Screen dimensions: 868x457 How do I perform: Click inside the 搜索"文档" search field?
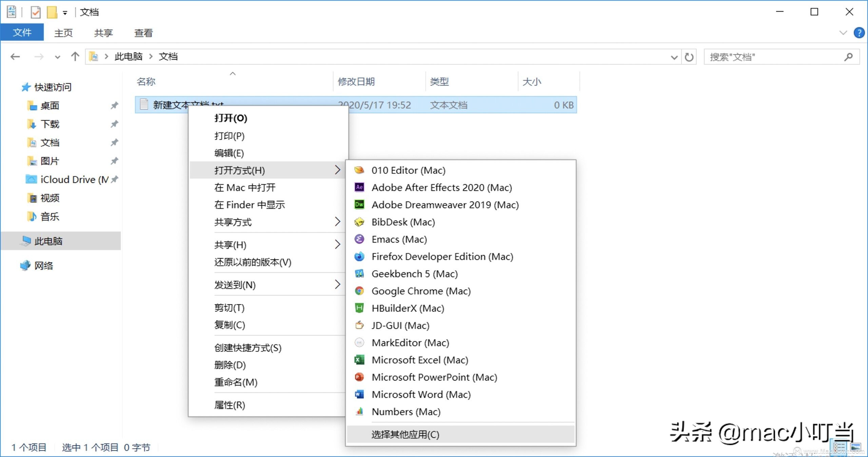[x=773, y=57]
